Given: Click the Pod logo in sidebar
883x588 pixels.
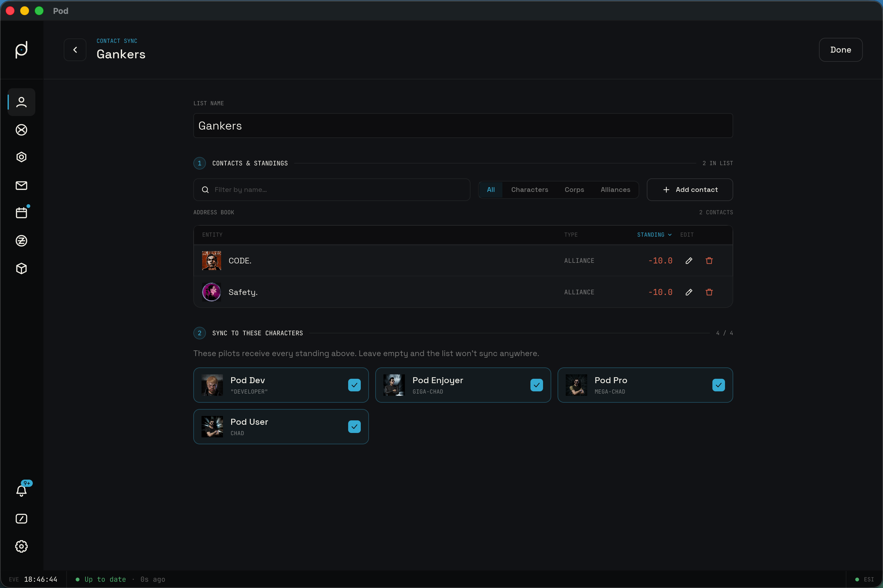Looking at the screenshot, I should click(21, 50).
